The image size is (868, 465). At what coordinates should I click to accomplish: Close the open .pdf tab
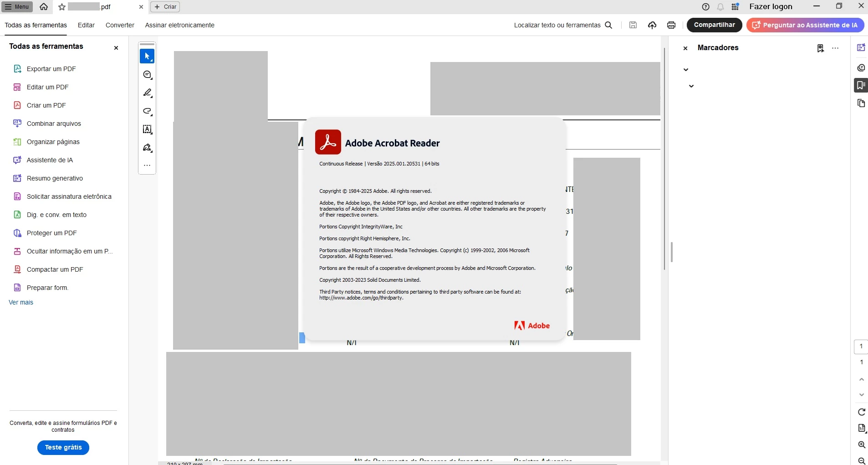pyautogui.click(x=141, y=7)
